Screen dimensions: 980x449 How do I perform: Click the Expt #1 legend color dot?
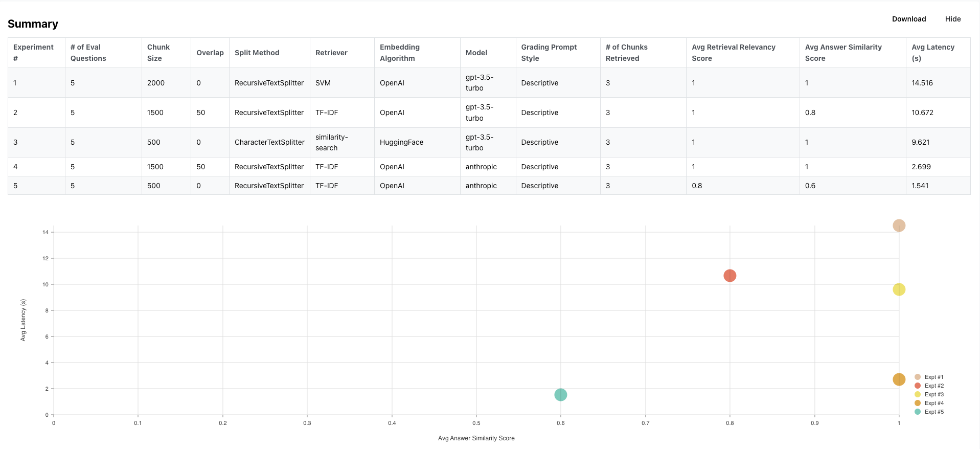pos(918,377)
